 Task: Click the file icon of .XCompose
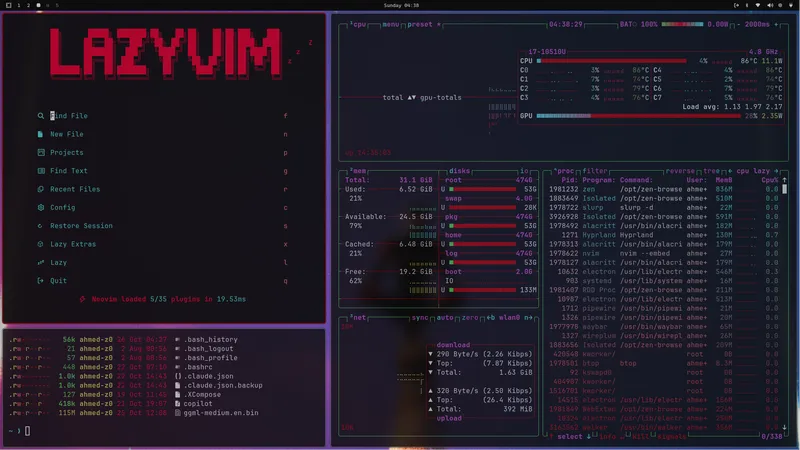pyautogui.click(x=178, y=394)
